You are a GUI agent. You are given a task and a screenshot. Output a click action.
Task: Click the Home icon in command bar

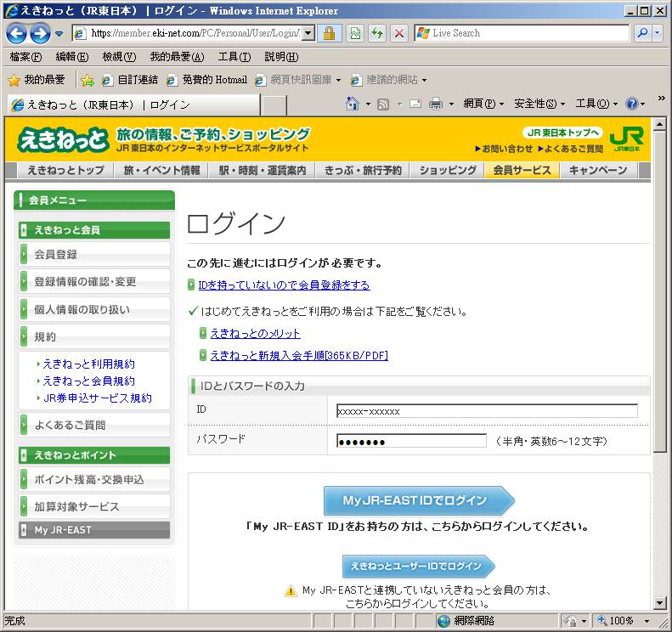pyautogui.click(x=353, y=104)
